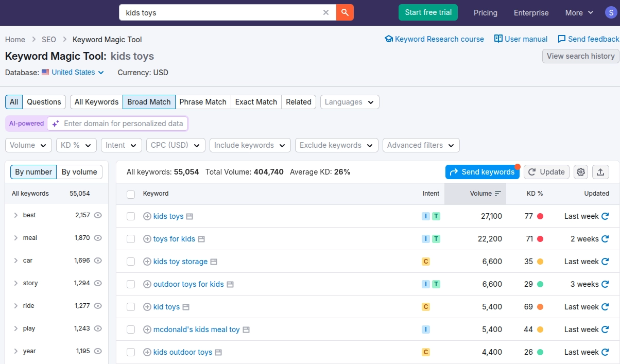
Task: Add 'kids toy storage' via plus icon
Action: (147, 262)
